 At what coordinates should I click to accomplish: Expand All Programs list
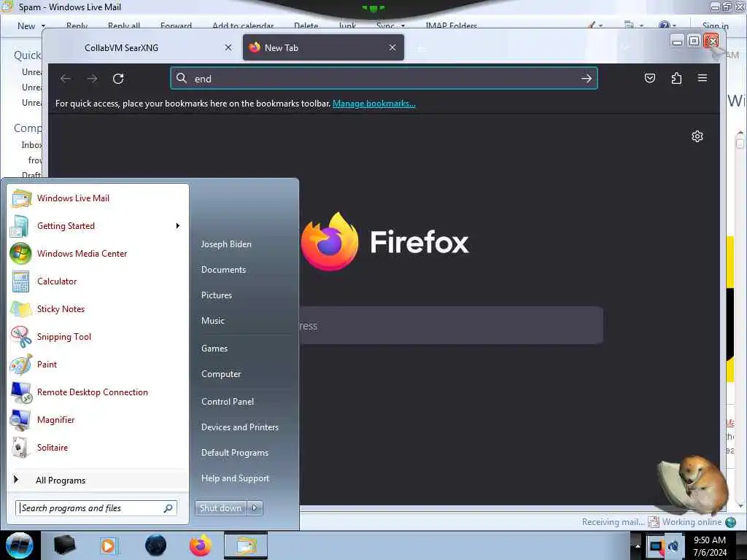(x=98, y=480)
